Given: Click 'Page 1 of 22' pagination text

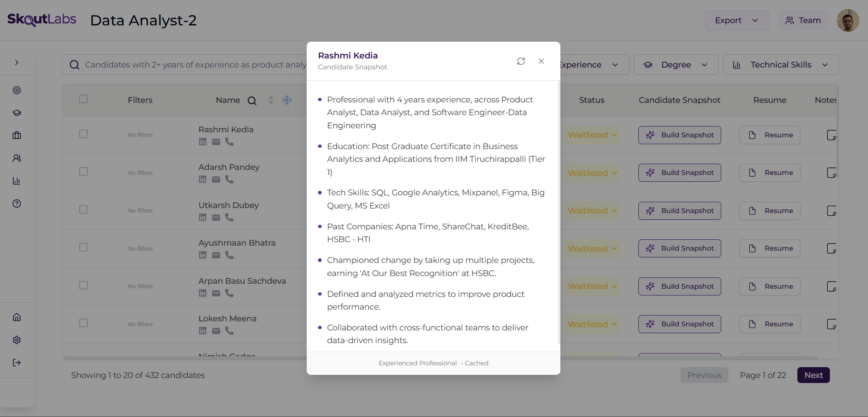Looking at the screenshot, I should click(763, 375).
